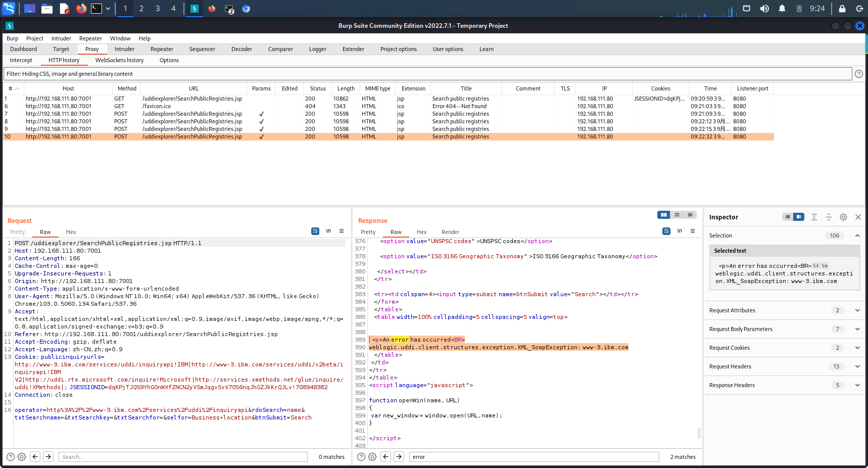Image resolution: width=868 pixels, height=468 pixels.
Task: Click the filter bar to edit filters
Action: (x=428, y=74)
